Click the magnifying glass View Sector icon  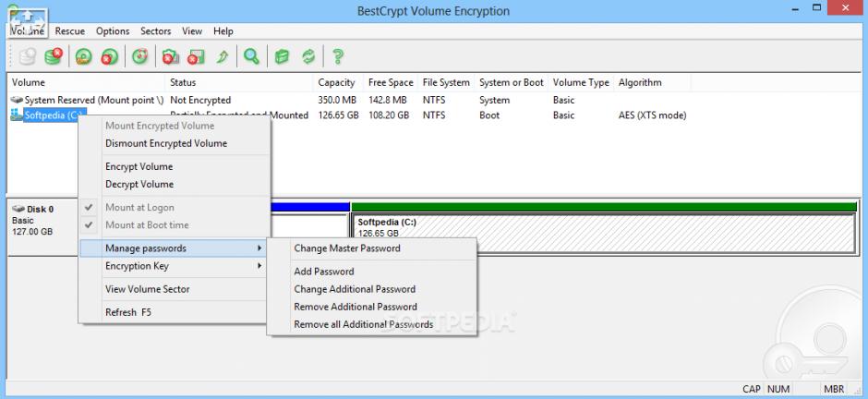pos(252,56)
